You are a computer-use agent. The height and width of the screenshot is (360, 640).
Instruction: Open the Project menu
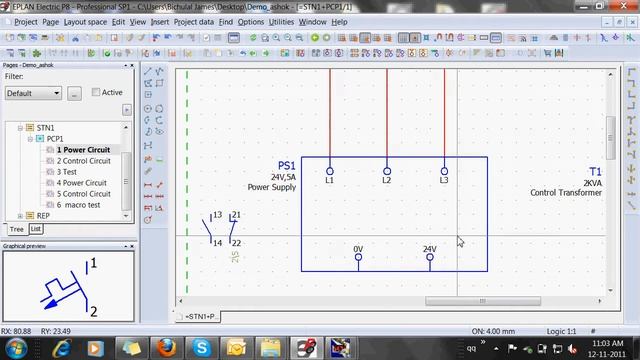(26, 22)
